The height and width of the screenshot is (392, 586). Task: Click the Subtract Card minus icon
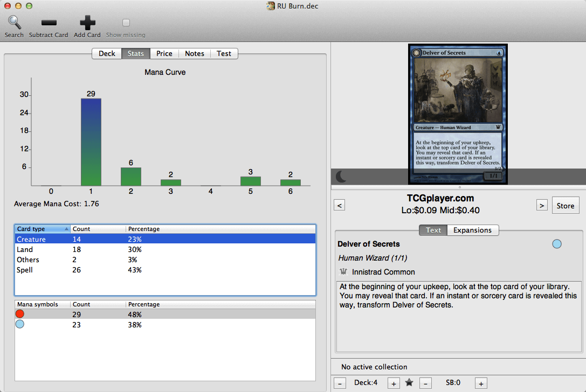(49, 23)
